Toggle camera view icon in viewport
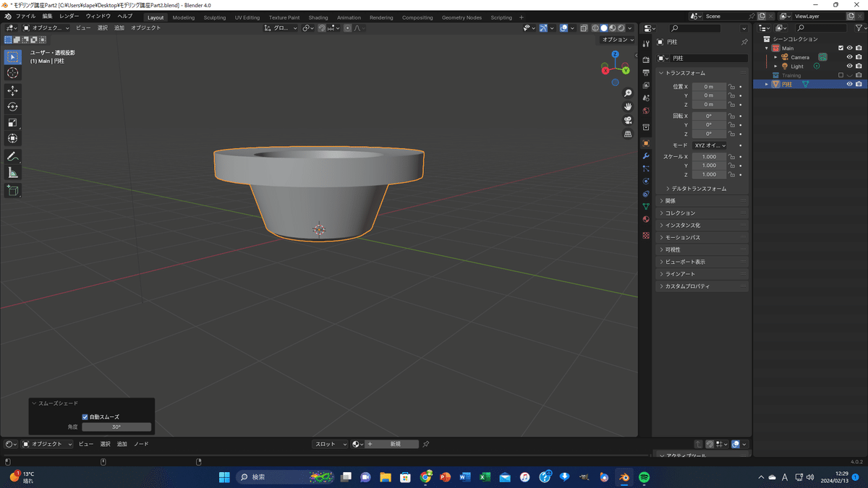The width and height of the screenshot is (868, 488). click(627, 120)
